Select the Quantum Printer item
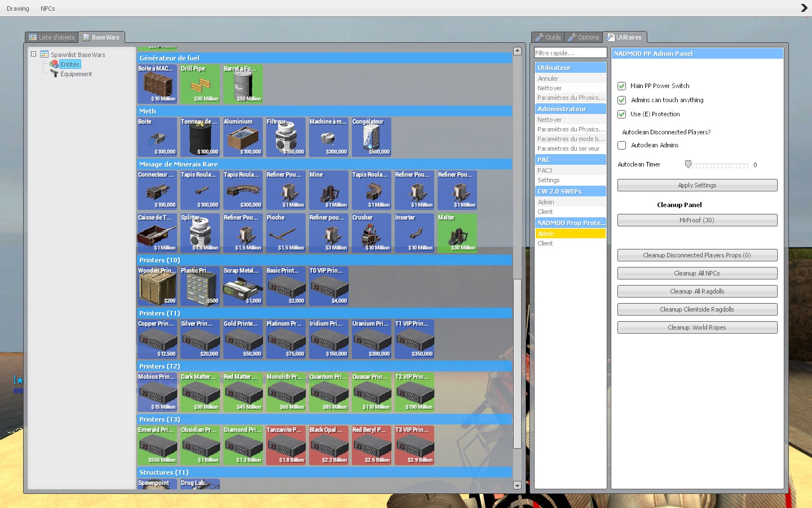This screenshot has width=812, height=508. pyautogui.click(x=329, y=392)
